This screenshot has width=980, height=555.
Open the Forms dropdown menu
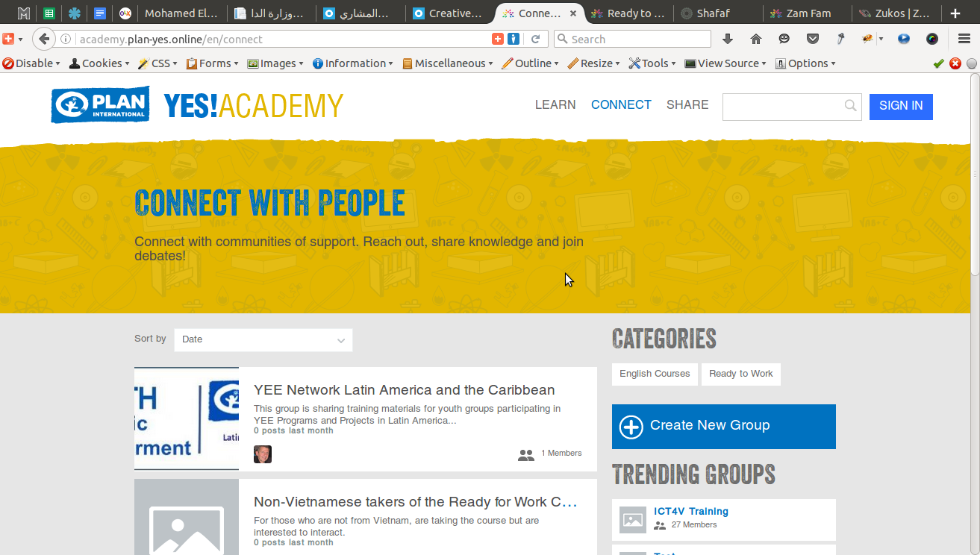point(213,63)
